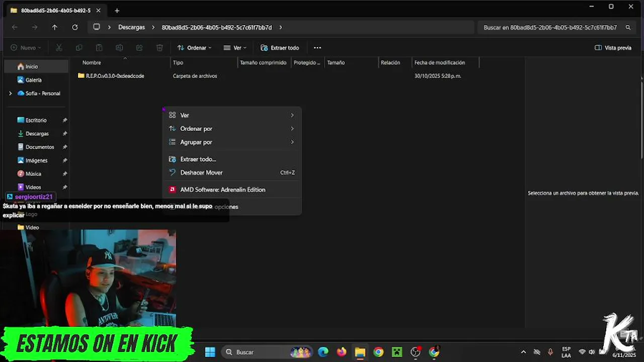Expand the Sofia - Personal tree item
Screen dimensions: 644x362
pos(11,94)
